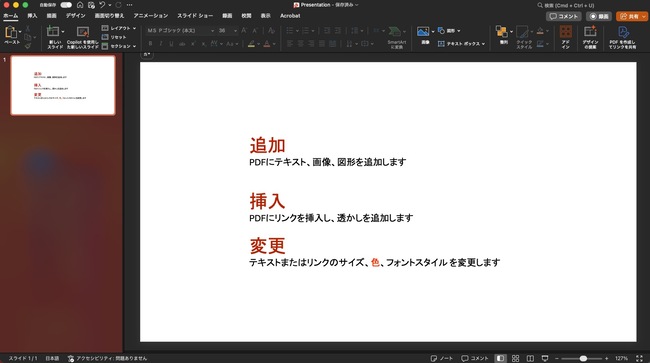Image resolution: width=650 pixels, height=363 pixels.
Task: Open the 画面切り替え transitions tab
Action: (x=109, y=16)
